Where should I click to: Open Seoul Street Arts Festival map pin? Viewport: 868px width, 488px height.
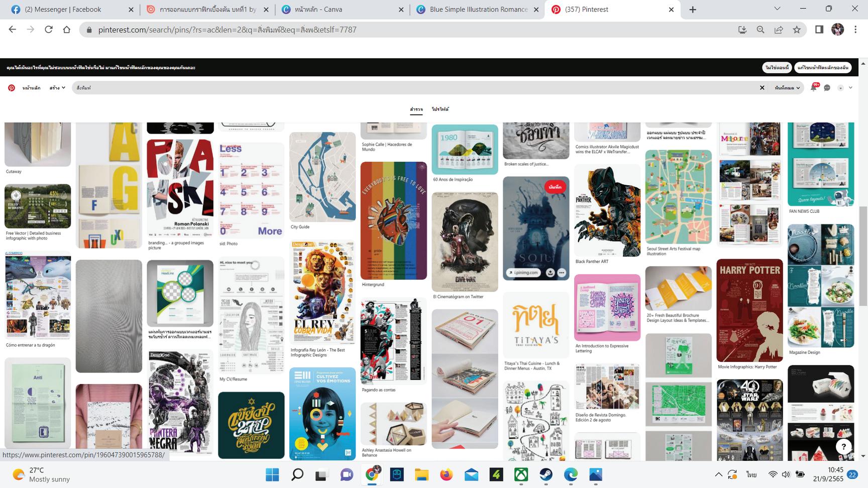[678, 197]
